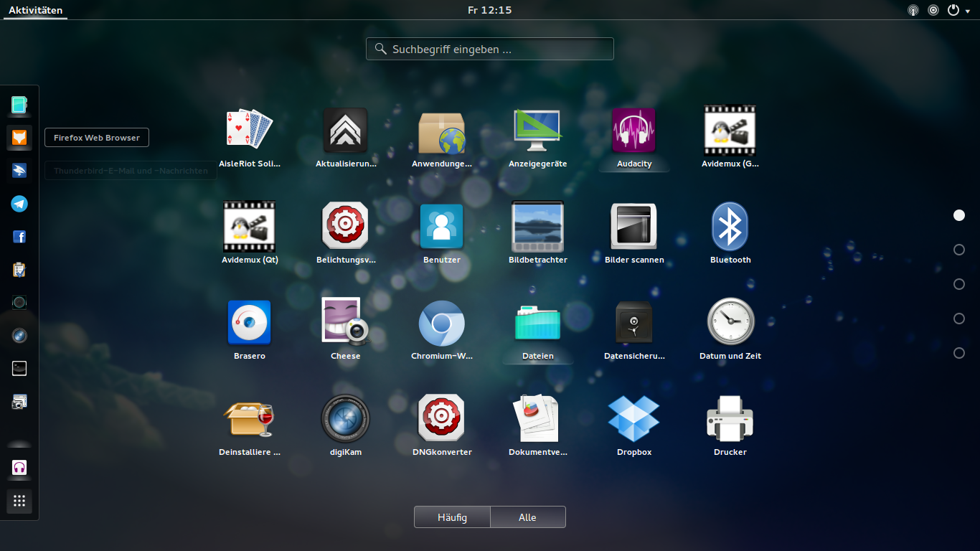Open Benutzer user accounts
The image size is (980, 551).
click(x=442, y=227)
